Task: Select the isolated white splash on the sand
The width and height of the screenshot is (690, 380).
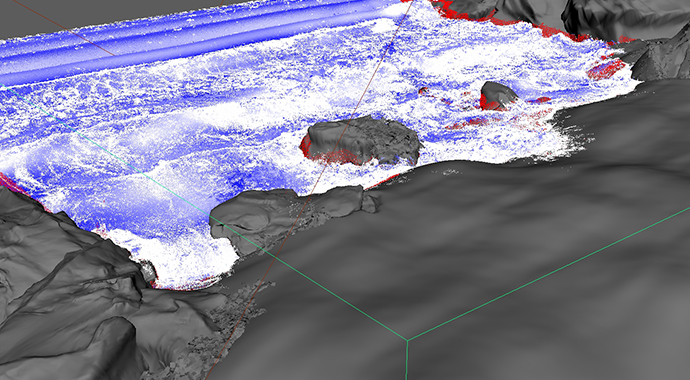Action: (x=450, y=172)
